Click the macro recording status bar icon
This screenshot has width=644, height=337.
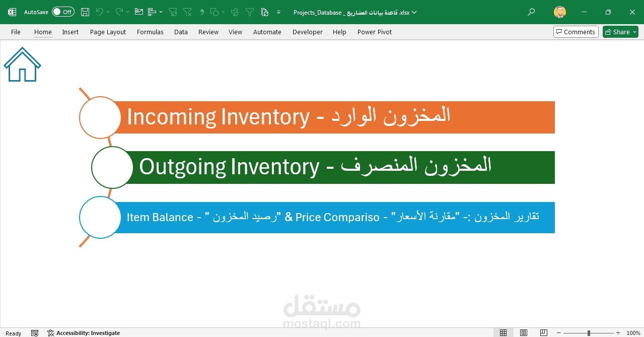tap(35, 333)
